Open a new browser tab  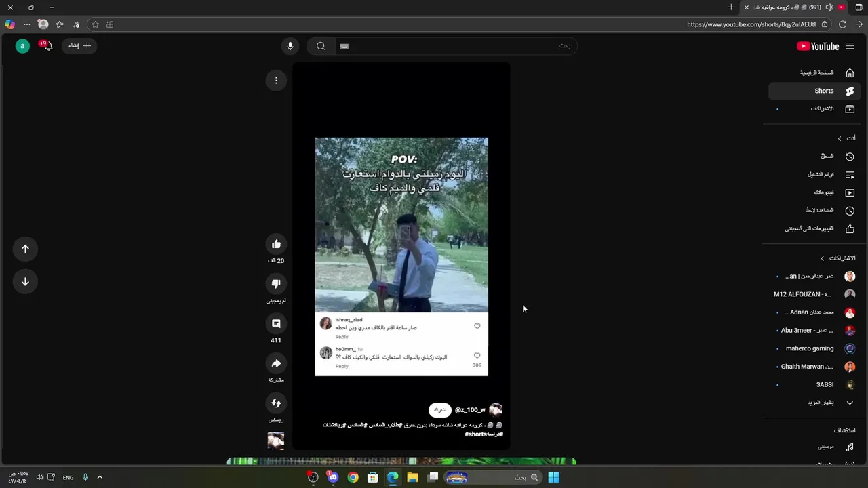(731, 7)
